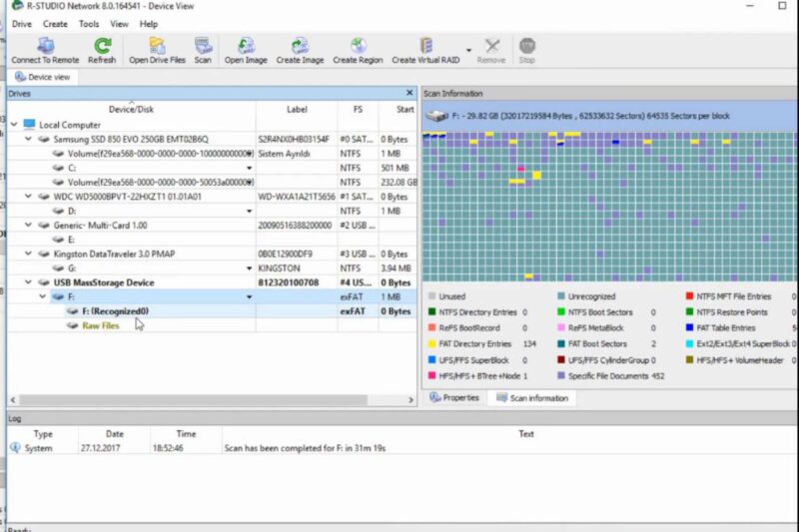
Task: Click the Create Region icon
Action: coord(359,46)
